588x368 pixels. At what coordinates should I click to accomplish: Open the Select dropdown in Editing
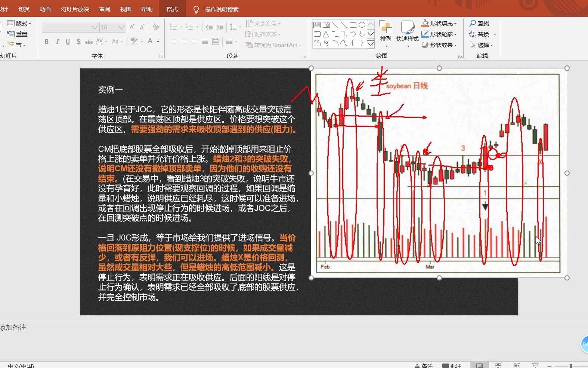click(x=481, y=45)
